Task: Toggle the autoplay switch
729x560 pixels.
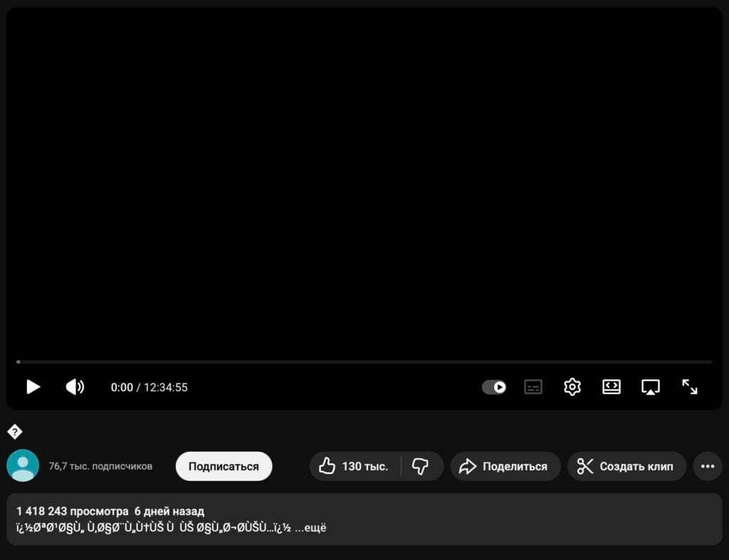Action: (x=494, y=387)
